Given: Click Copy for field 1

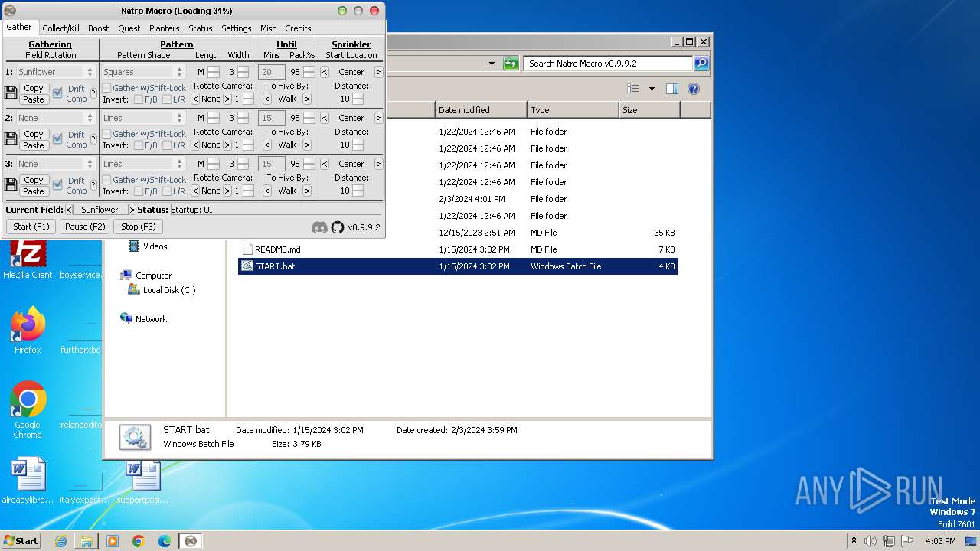Looking at the screenshot, I should coord(34,88).
